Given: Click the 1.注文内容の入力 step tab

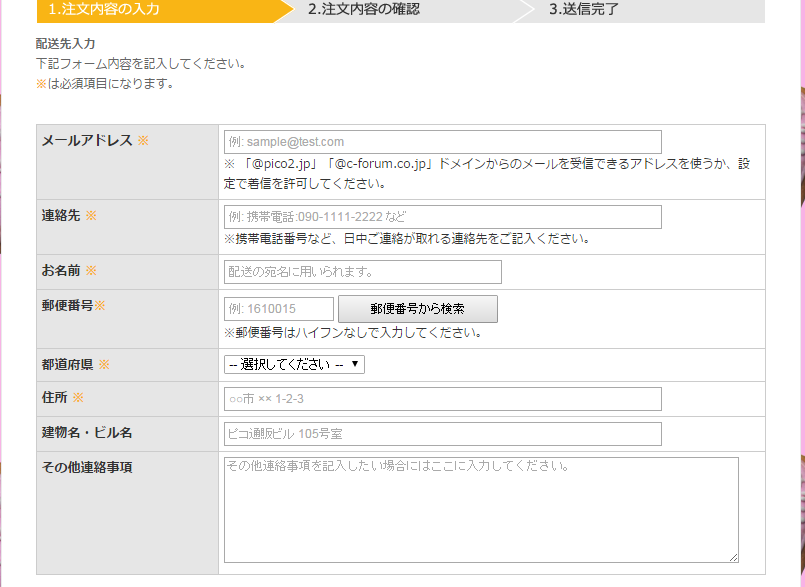Looking at the screenshot, I should click(105, 10).
